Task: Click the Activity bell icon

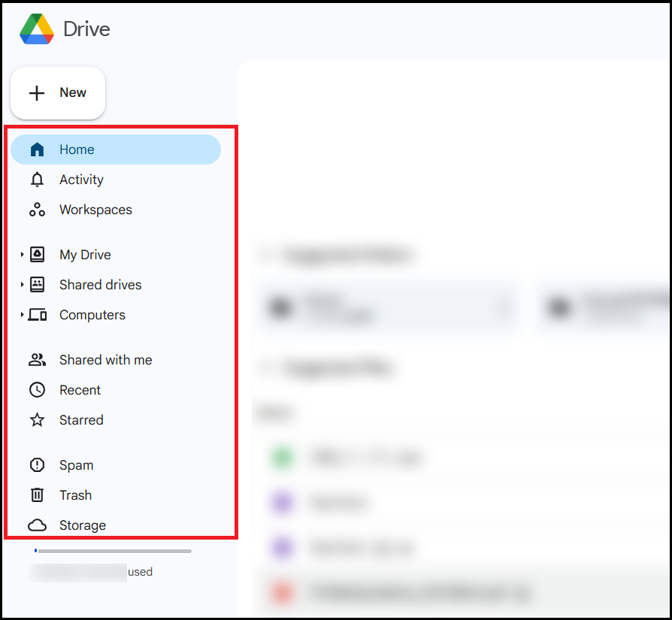Action: click(37, 180)
